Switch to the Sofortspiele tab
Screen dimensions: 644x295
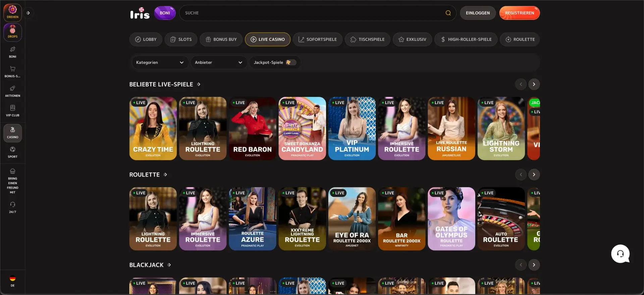click(x=317, y=39)
